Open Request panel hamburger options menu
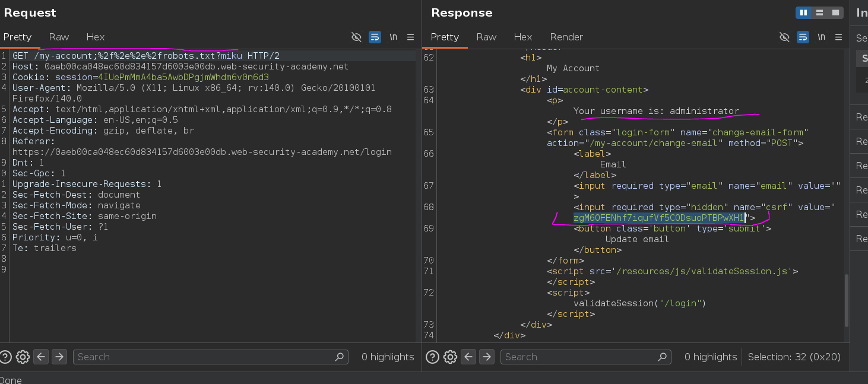The image size is (868, 384). [x=411, y=37]
